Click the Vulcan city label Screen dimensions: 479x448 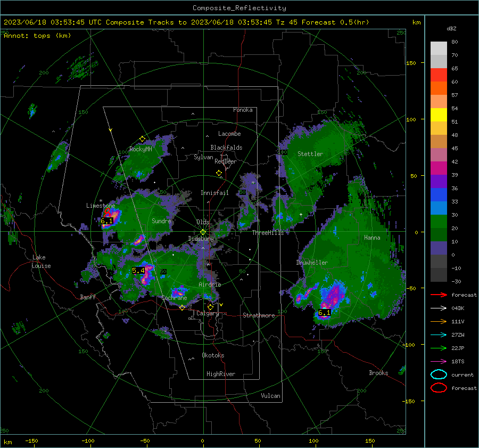270,396
